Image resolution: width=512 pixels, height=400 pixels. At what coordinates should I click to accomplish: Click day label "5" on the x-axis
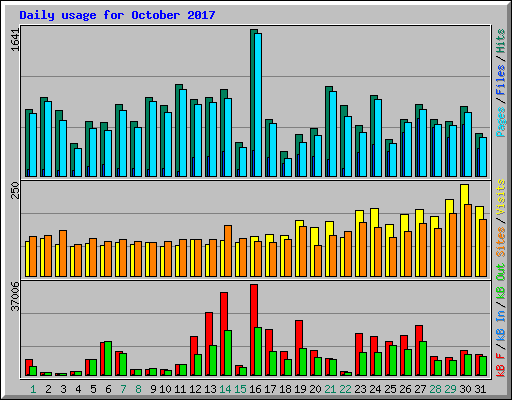coord(93,389)
